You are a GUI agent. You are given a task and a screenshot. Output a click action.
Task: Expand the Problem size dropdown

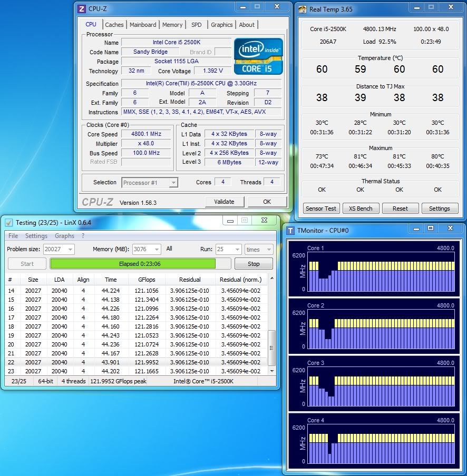(x=70, y=250)
